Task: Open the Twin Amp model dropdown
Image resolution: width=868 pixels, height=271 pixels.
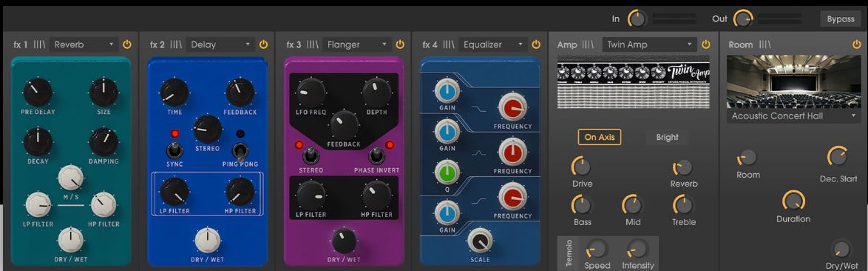Action: [x=649, y=44]
